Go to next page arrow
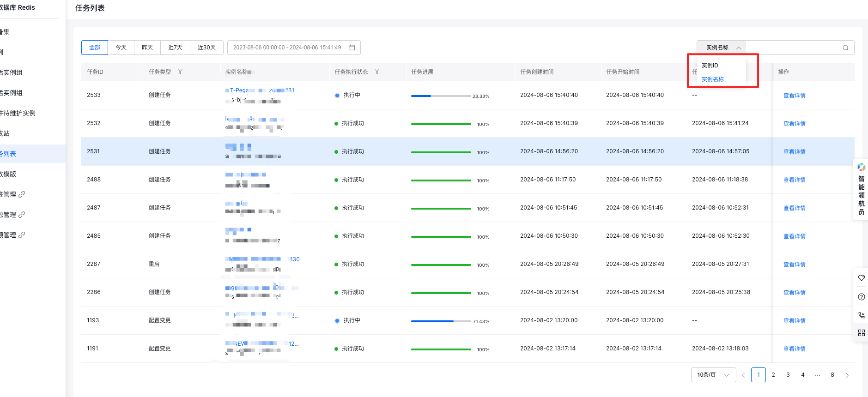 click(x=847, y=375)
